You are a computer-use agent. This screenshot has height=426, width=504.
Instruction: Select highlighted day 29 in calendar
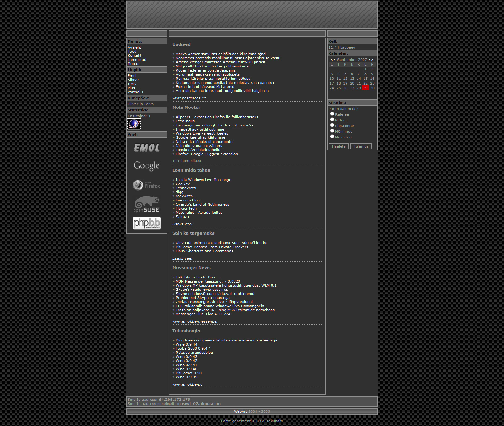tap(365, 88)
